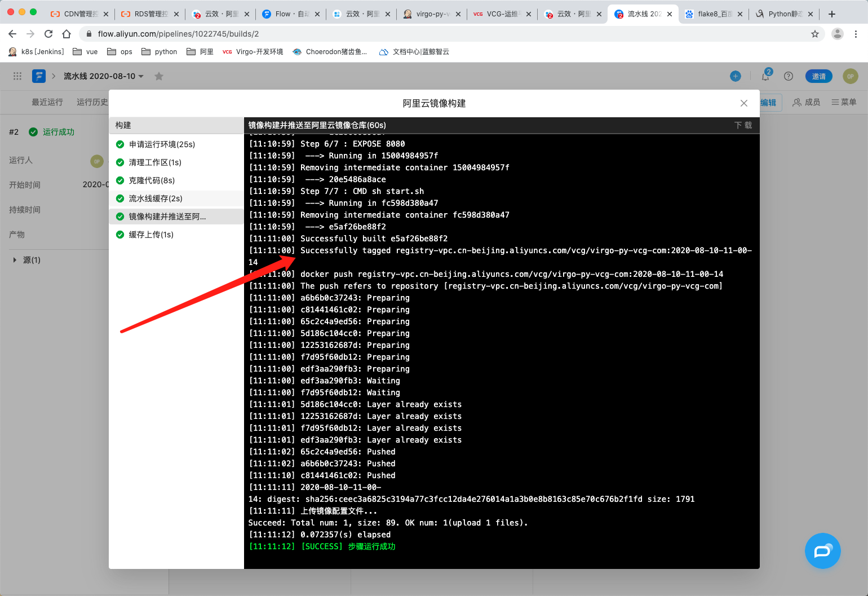Open the chat support bubble icon

pyautogui.click(x=823, y=551)
